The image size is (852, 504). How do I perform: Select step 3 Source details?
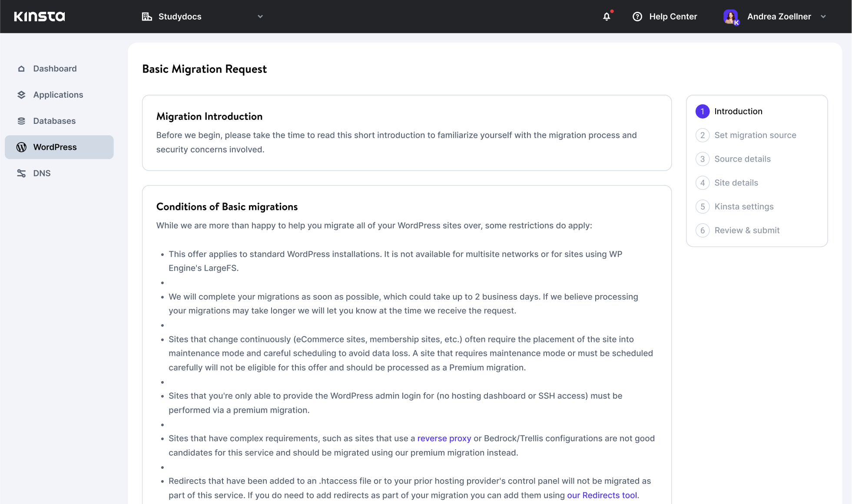742,159
